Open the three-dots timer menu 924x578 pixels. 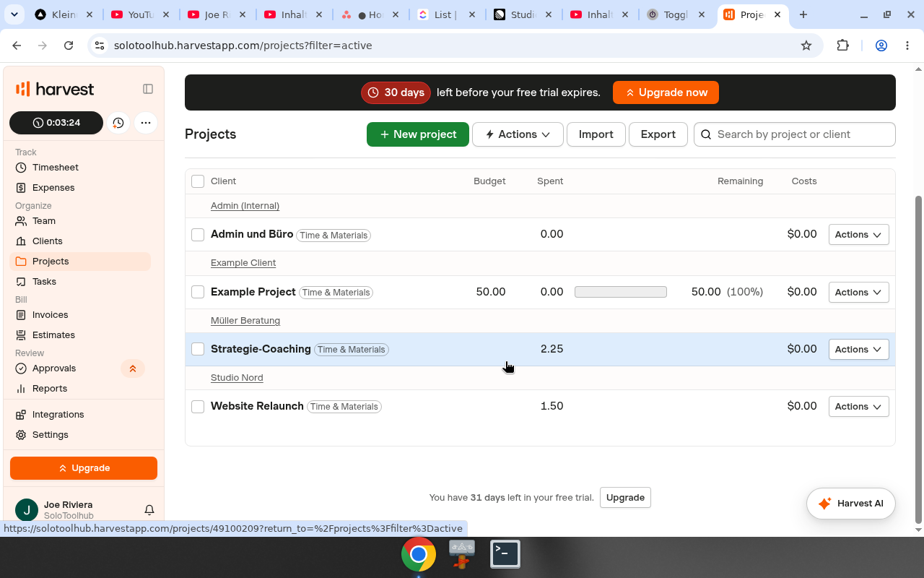point(146,123)
